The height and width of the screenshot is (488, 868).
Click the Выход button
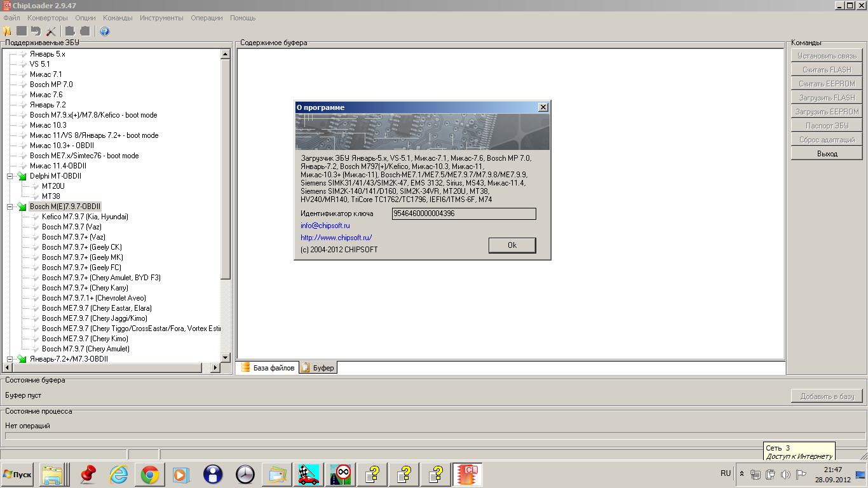pos(827,154)
